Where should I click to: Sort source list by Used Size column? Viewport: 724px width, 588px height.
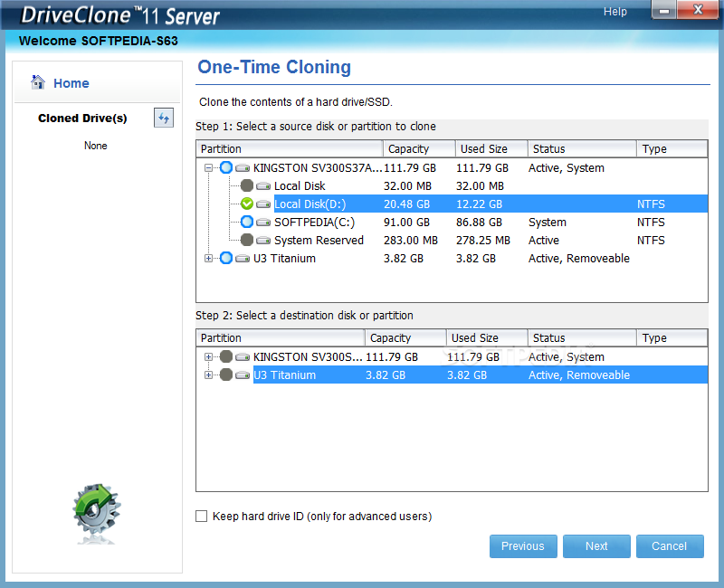tap(491, 148)
